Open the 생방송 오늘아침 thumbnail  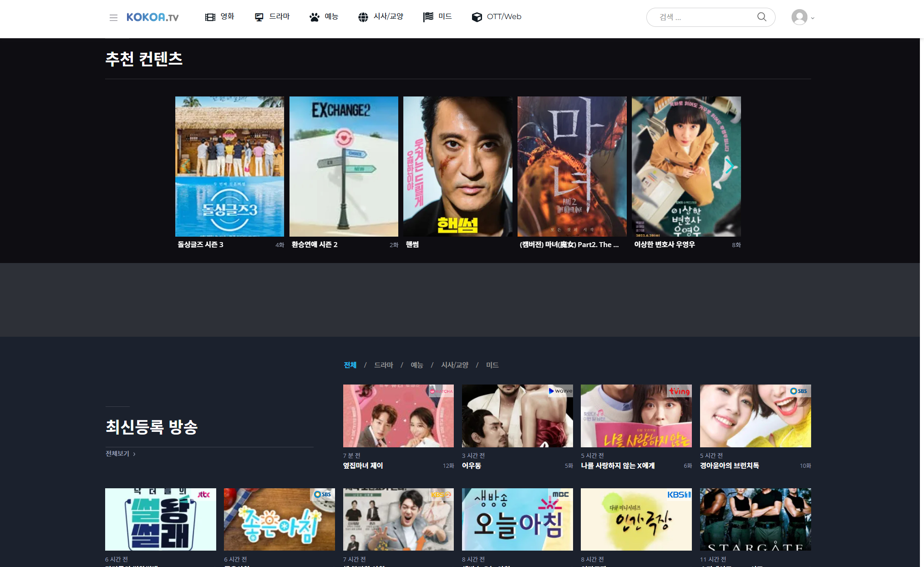coord(517,520)
